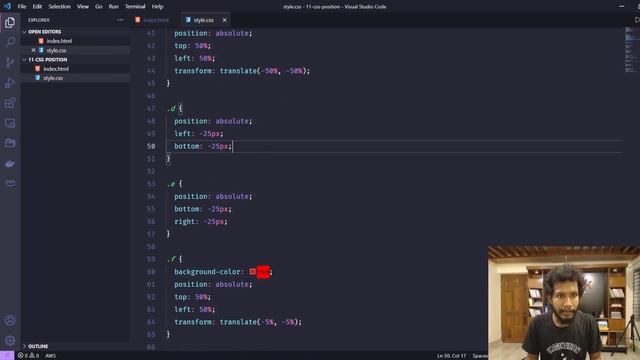Close style.css in Open Editors list
640x360 pixels.
pos(33,50)
